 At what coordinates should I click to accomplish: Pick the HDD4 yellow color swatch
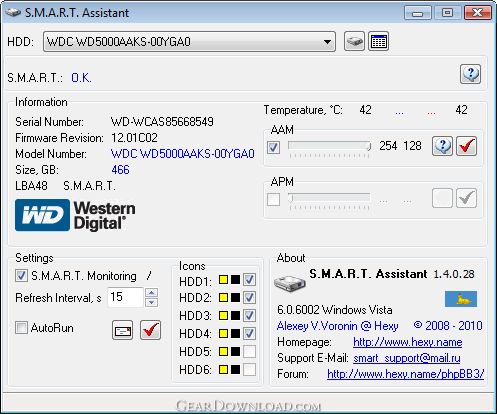coord(223,334)
